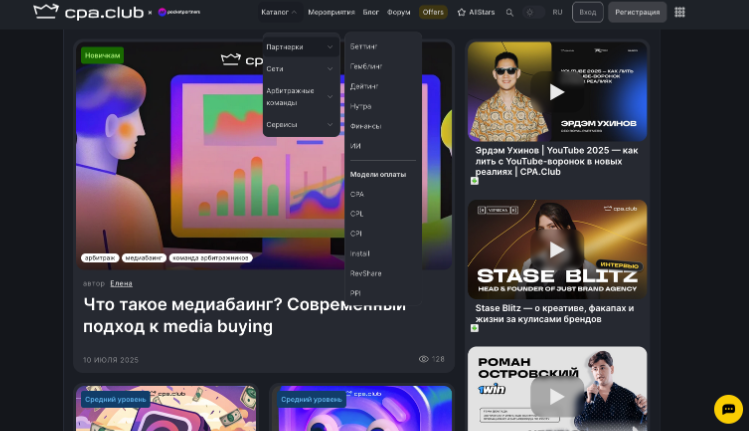Choose the ИИ category
This screenshot has height=431, width=749.
[355, 146]
